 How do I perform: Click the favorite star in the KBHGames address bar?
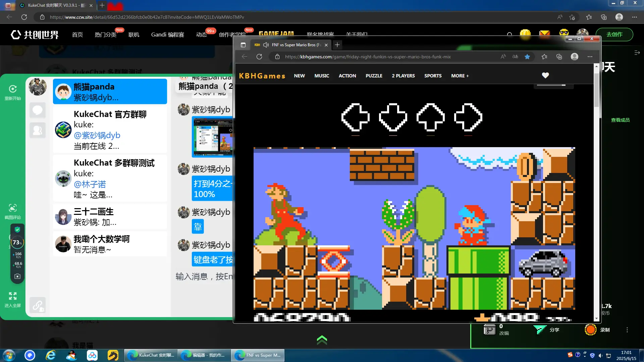tap(527, 57)
